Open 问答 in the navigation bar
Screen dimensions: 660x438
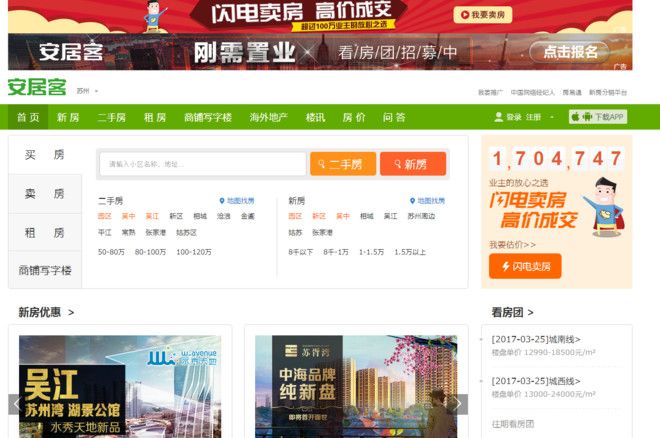pos(394,117)
